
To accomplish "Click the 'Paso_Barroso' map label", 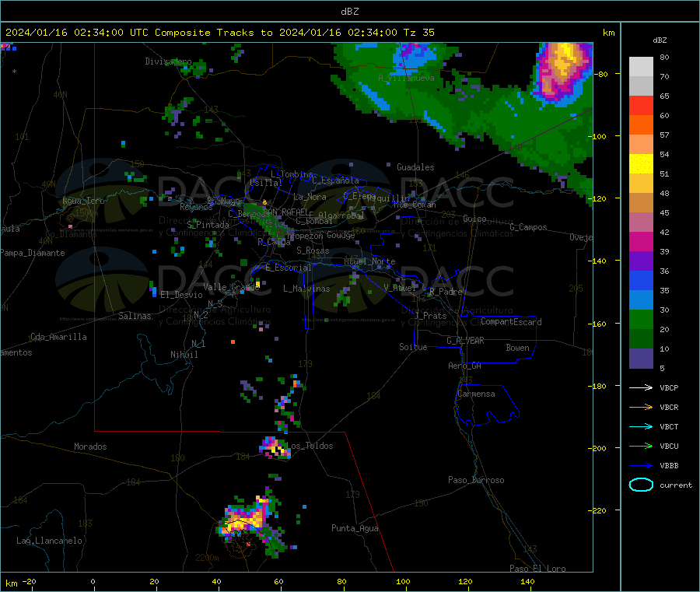I will (476, 480).
